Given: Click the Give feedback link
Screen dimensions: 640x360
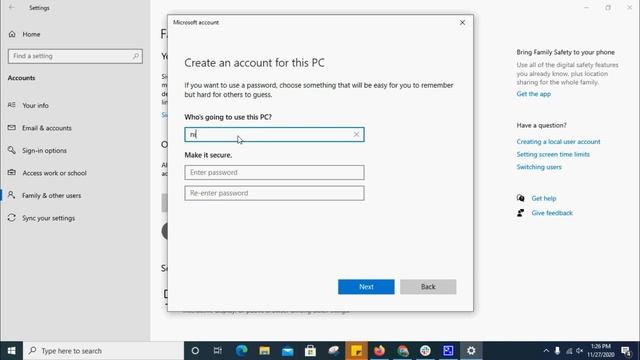Looking at the screenshot, I should (552, 213).
